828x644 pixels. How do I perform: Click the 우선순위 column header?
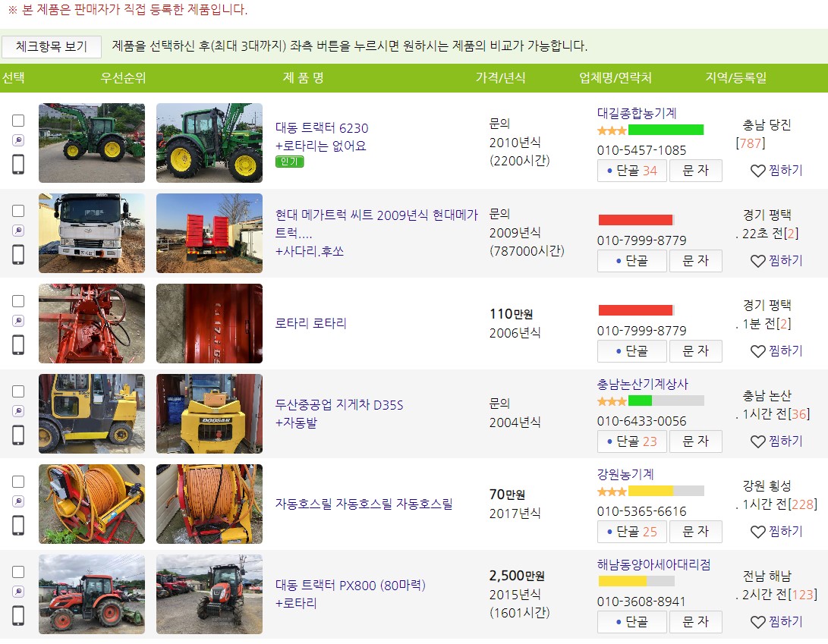click(123, 78)
